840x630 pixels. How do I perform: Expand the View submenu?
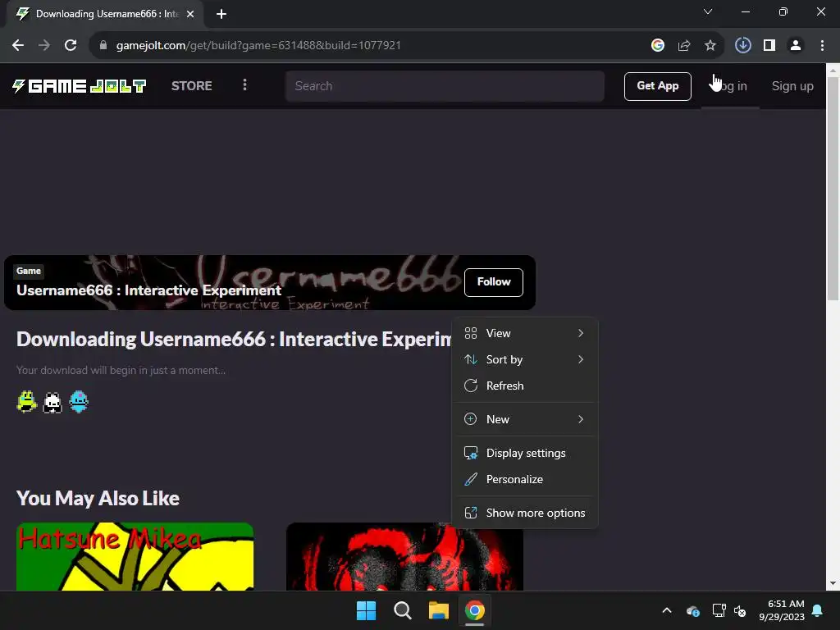pyautogui.click(x=525, y=333)
